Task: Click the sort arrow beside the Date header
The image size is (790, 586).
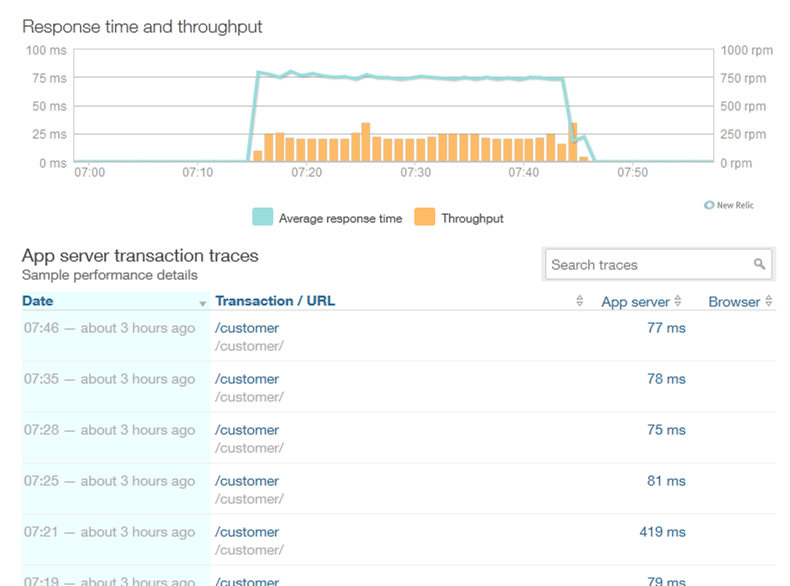Action: 203,303
